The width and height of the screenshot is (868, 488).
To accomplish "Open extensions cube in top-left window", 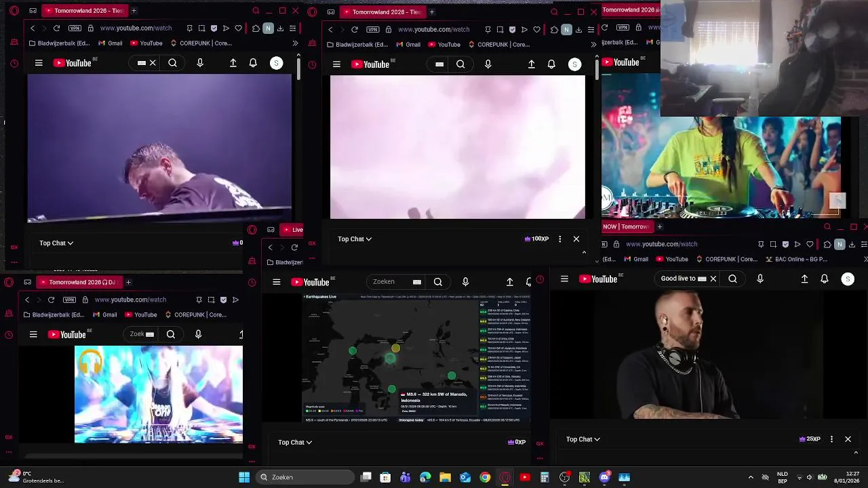I will 256,28.
